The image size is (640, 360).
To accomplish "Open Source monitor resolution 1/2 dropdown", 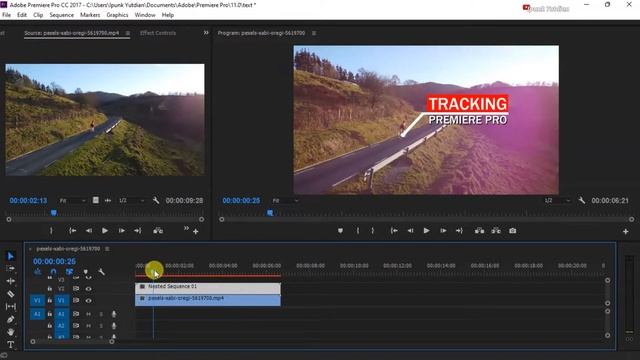I will 131,200.
